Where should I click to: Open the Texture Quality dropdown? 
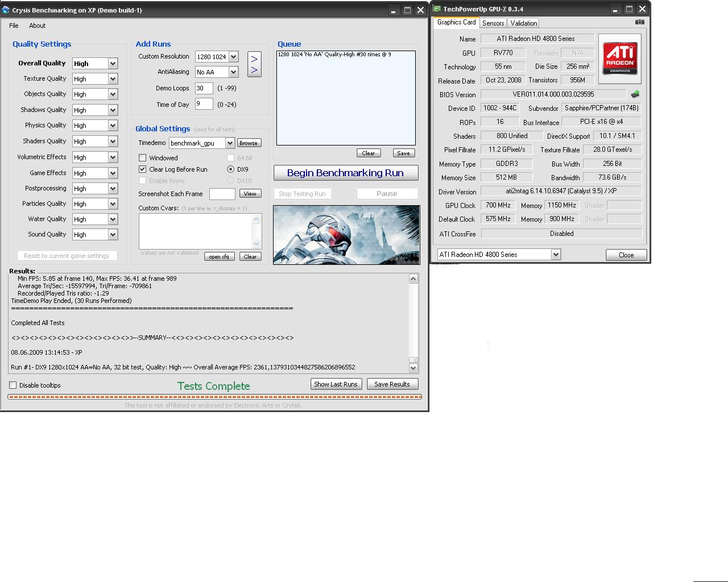click(x=113, y=79)
